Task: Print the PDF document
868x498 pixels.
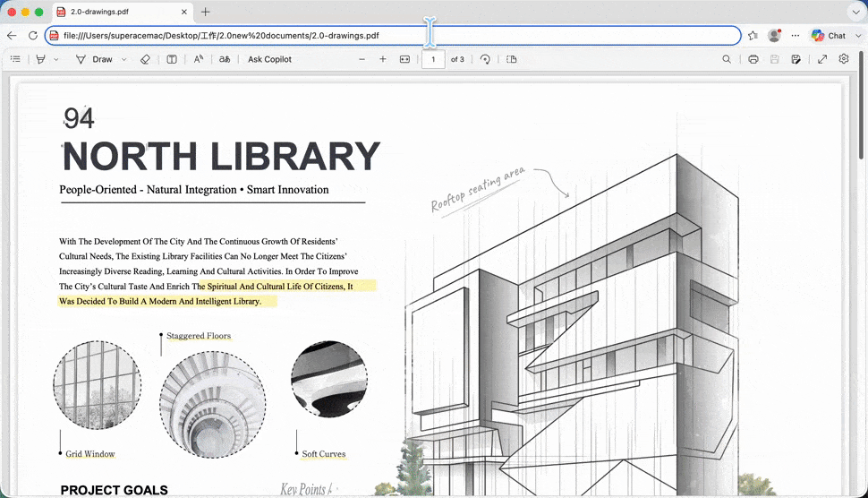Action: coord(753,59)
